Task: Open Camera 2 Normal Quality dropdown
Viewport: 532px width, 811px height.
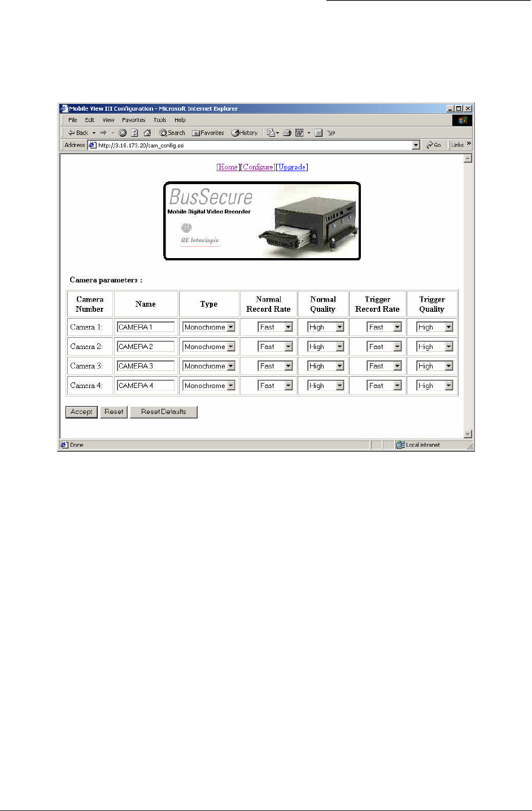Action: [326, 347]
